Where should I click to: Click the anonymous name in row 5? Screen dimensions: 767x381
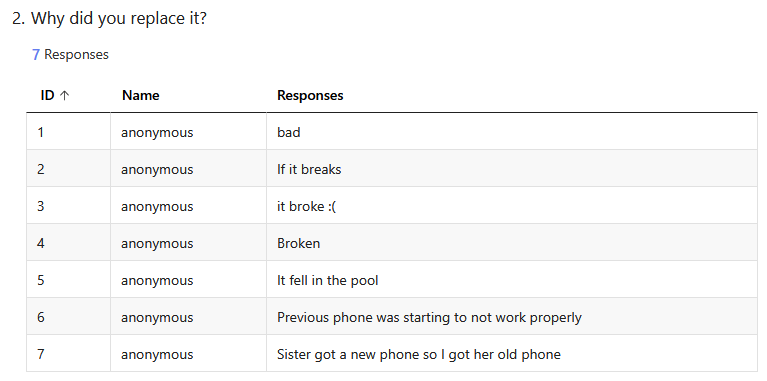(157, 281)
